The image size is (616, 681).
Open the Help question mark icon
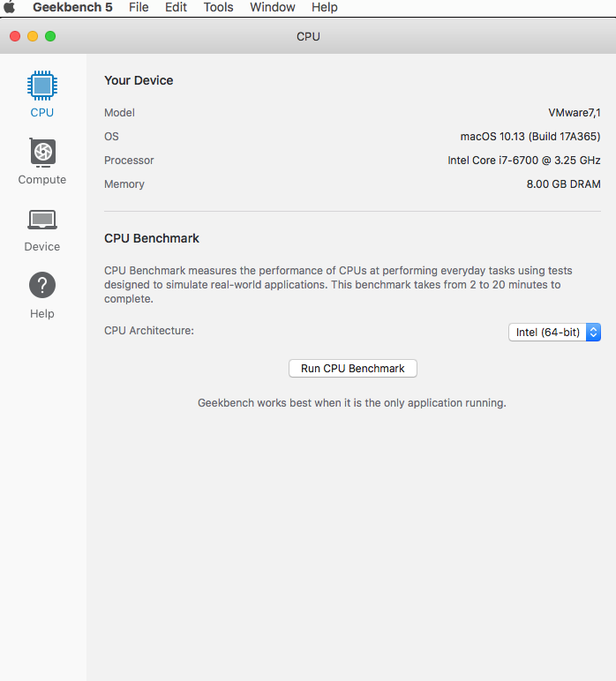click(x=42, y=285)
